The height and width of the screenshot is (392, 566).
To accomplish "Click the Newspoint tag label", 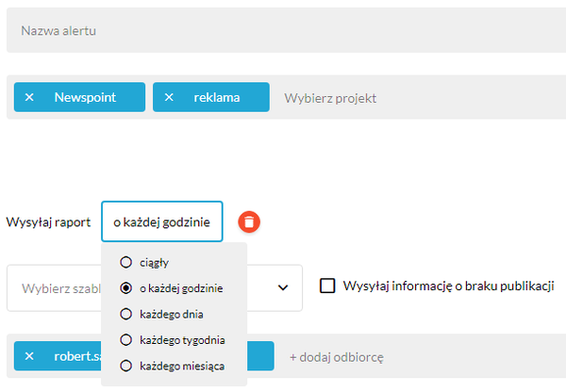I will coord(85,97).
